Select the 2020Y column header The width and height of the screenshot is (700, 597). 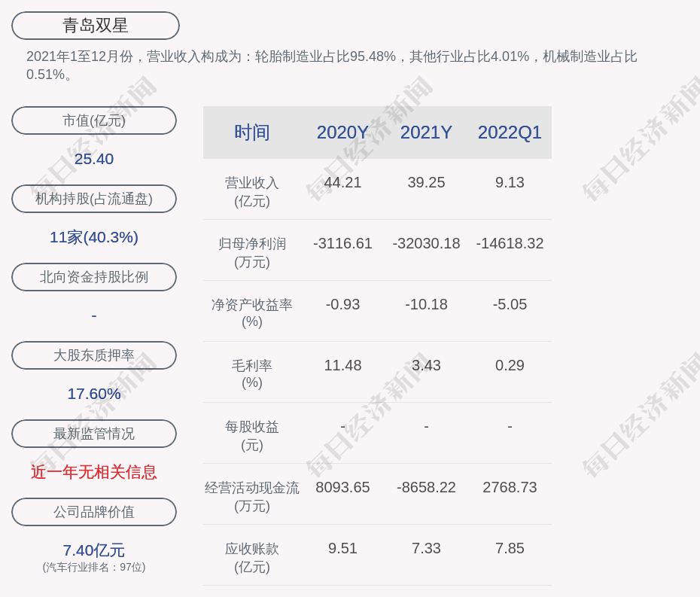click(342, 132)
